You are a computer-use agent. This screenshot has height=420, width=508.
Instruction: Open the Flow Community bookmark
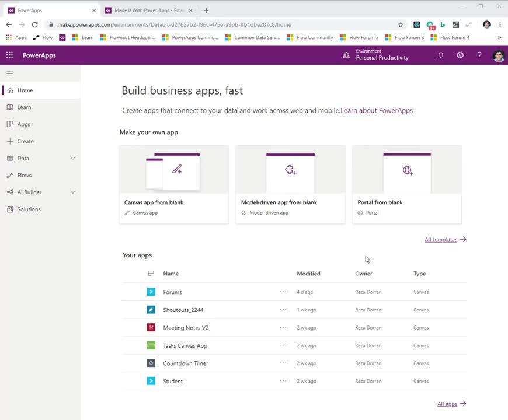(x=311, y=37)
